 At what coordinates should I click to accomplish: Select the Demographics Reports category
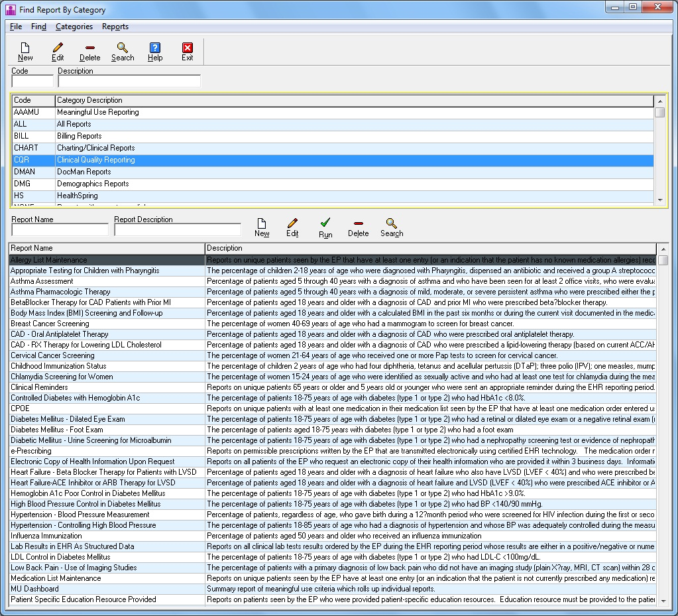333,184
